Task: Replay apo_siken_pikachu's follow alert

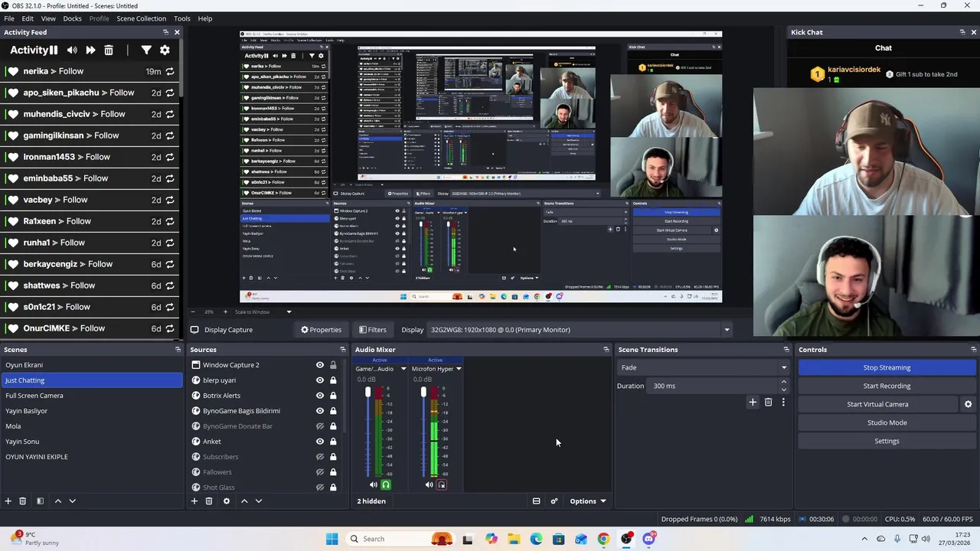Action: point(169,93)
